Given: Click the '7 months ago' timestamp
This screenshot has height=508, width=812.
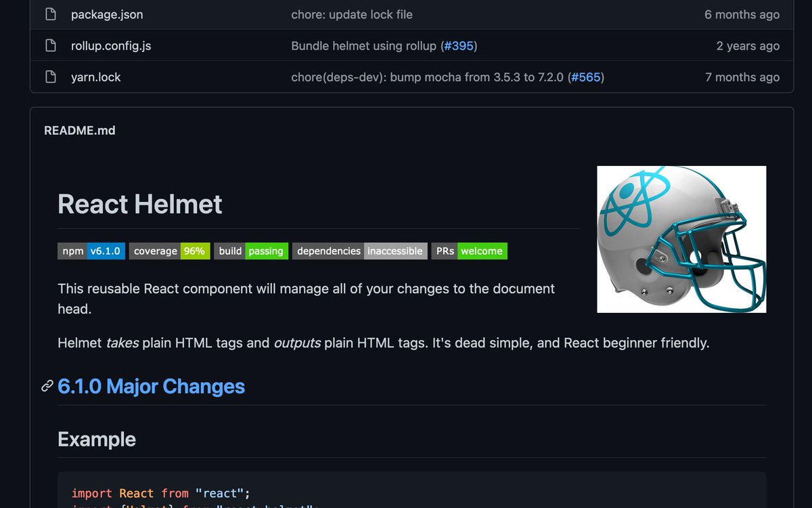Looking at the screenshot, I should (x=742, y=77).
